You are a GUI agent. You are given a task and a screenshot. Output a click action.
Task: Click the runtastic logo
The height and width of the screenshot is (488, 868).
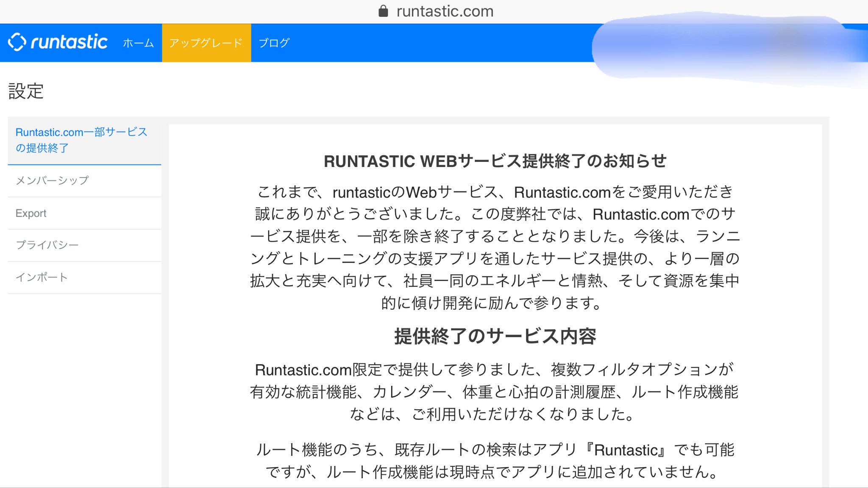[58, 42]
